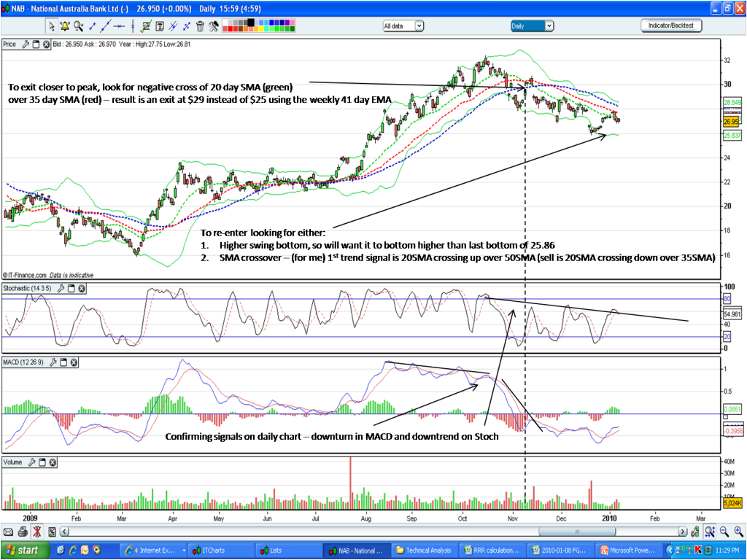This screenshot has width=747, height=560.
Task: Switch to RRR calculation taskbar window
Action: 492,551
